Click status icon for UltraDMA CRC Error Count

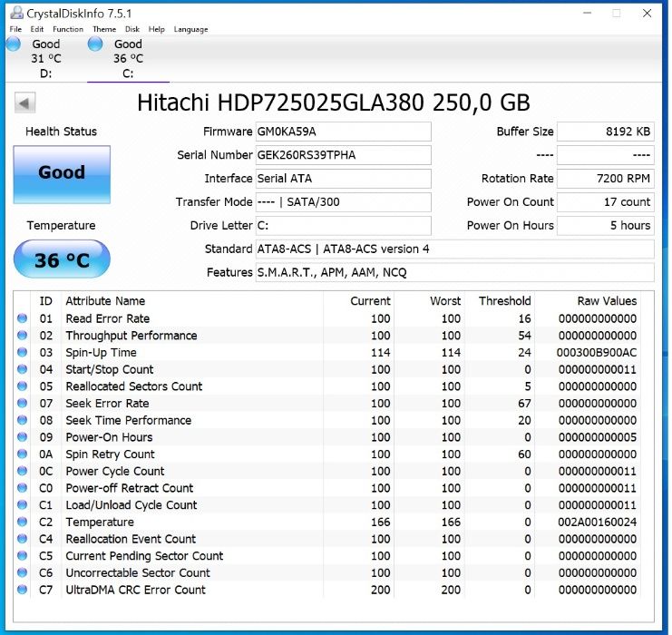coord(23,590)
